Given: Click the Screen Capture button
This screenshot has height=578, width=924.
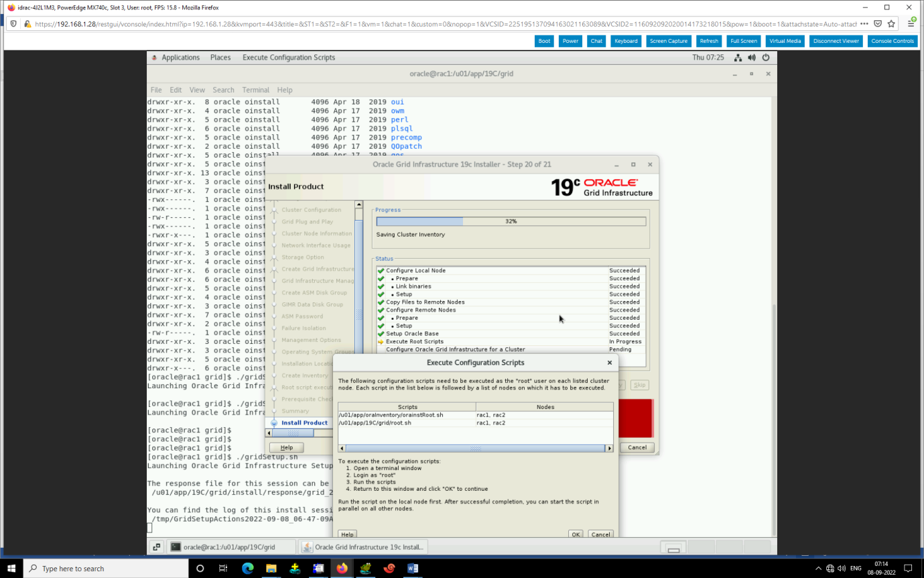Looking at the screenshot, I should click(669, 41).
